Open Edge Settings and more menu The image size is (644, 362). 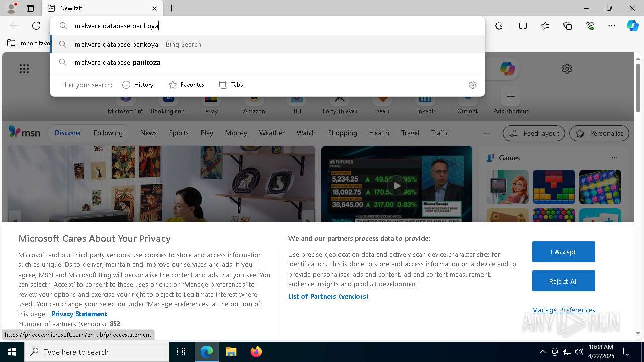point(612,26)
